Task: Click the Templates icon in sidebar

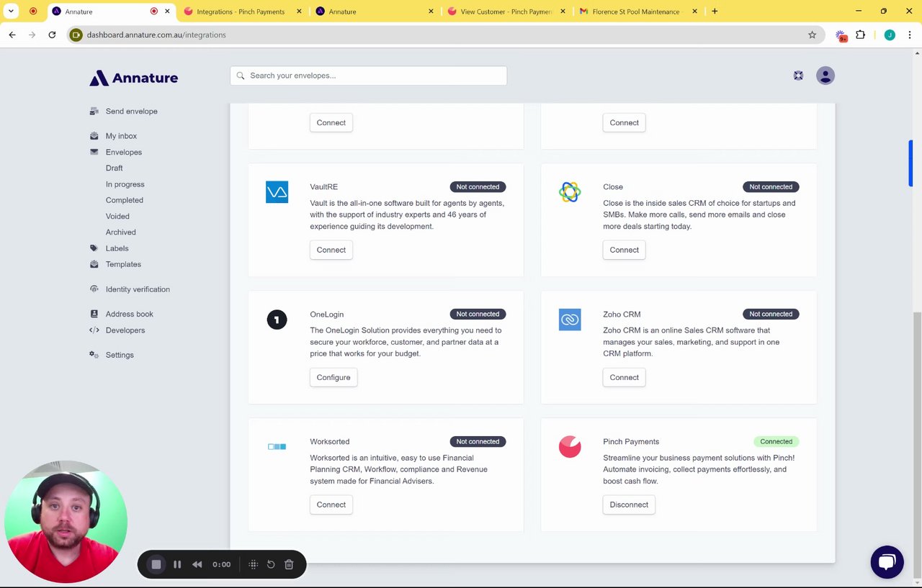Action: coord(94,264)
